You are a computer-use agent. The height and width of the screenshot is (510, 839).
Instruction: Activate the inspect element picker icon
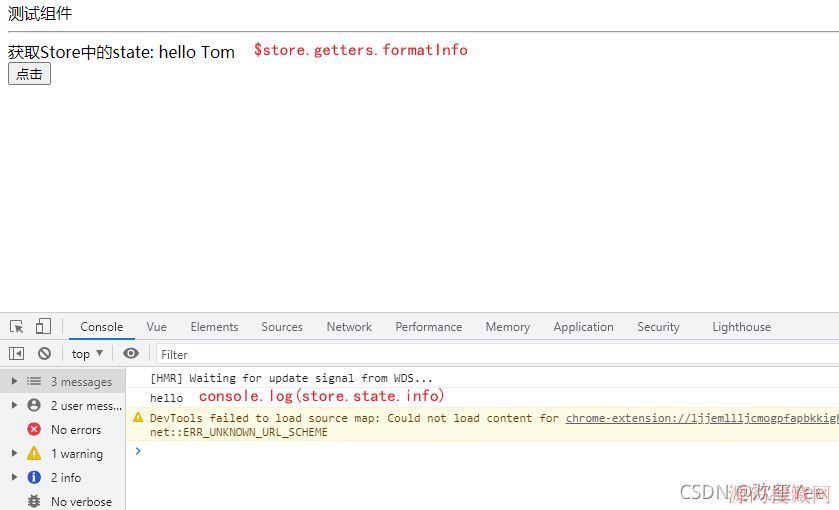pyautogui.click(x=17, y=326)
